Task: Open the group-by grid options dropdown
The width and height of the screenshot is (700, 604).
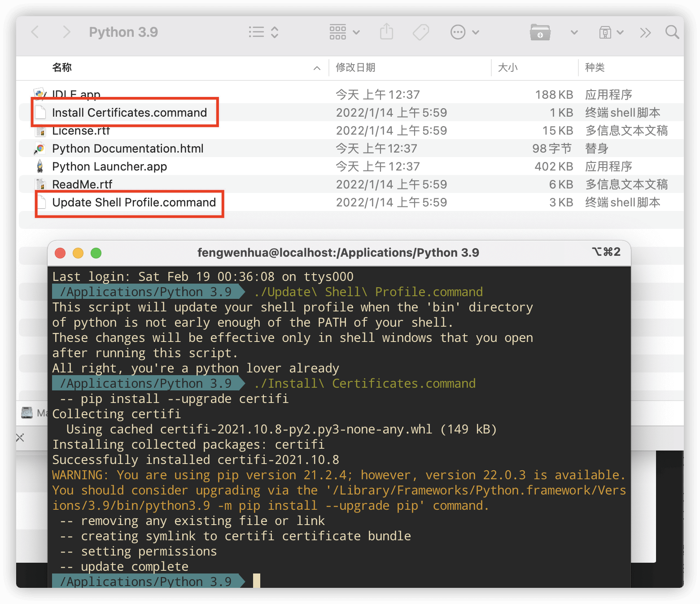Action: pyautogui.click(x=345, y=32)
